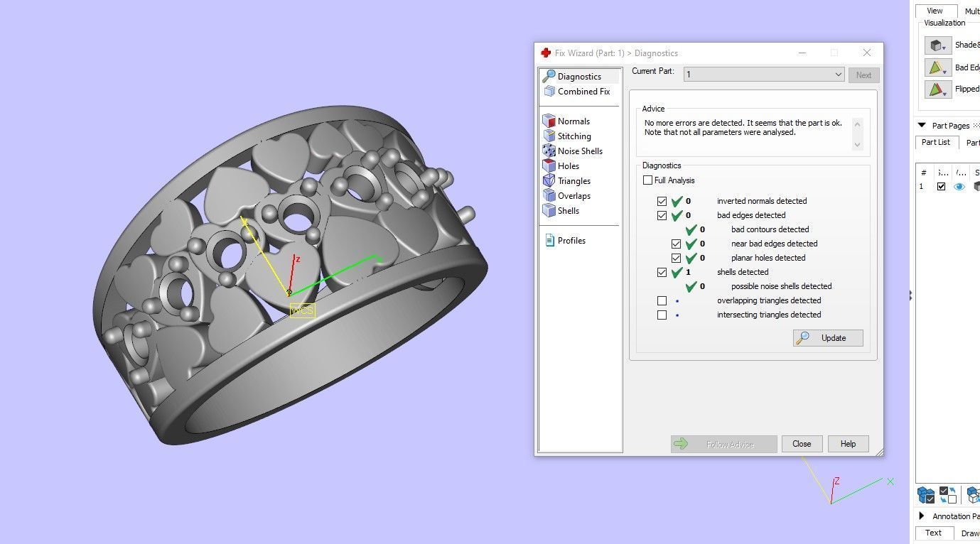
Task: Open the Combined Fix page
Action: (583, 91)
